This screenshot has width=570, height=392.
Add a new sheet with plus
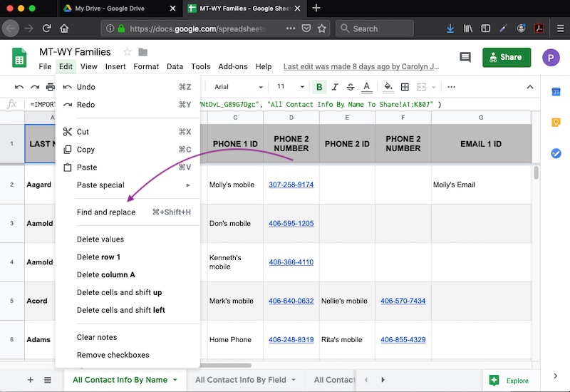tap(31, 380)
